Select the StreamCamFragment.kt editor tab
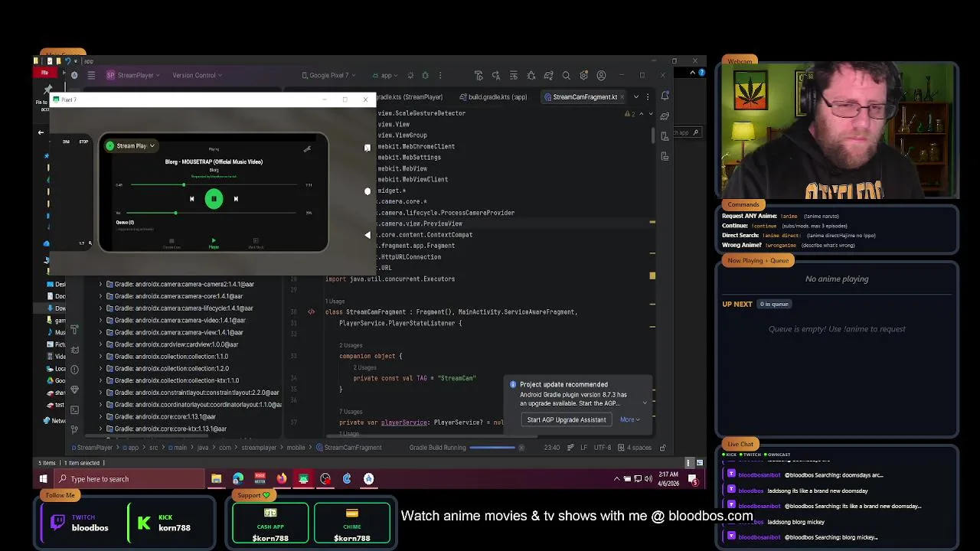This screenshot has height=551, width=980. 585,97
